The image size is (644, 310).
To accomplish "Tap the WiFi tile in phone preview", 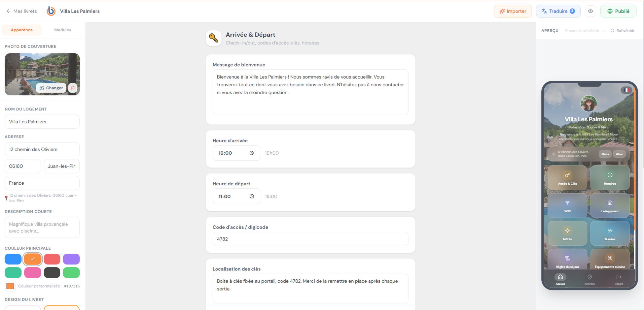I will (567, 205).
